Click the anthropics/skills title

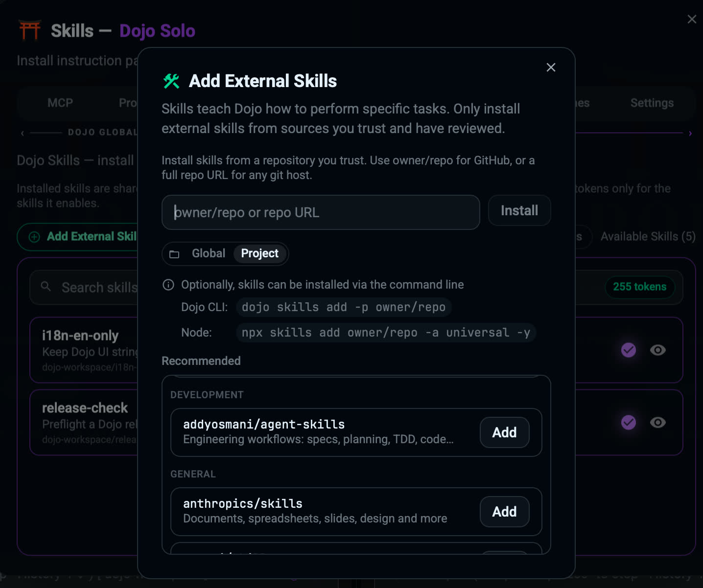click(243, 503)
